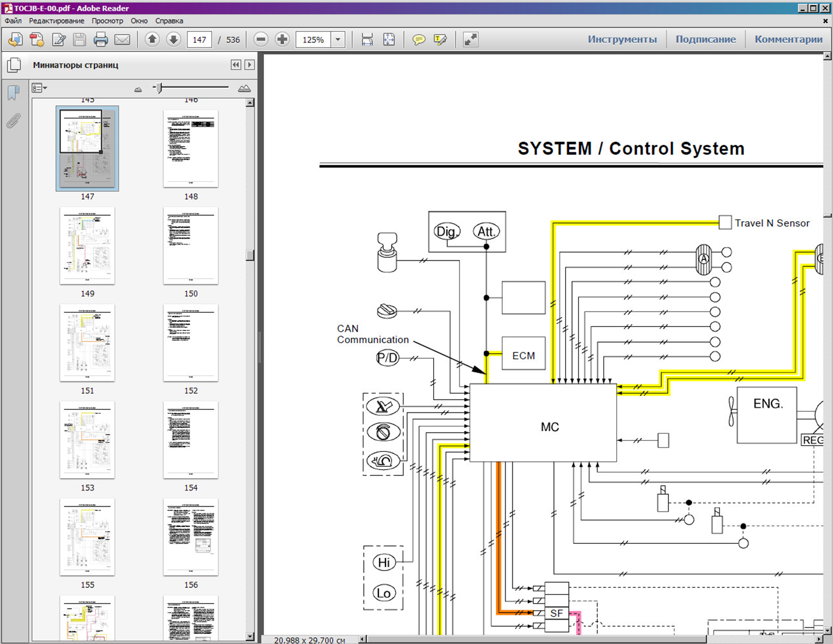Open the bookmarks panel in sidebar
The width and height of the screenshot is (833, 644).
point(13,92)
